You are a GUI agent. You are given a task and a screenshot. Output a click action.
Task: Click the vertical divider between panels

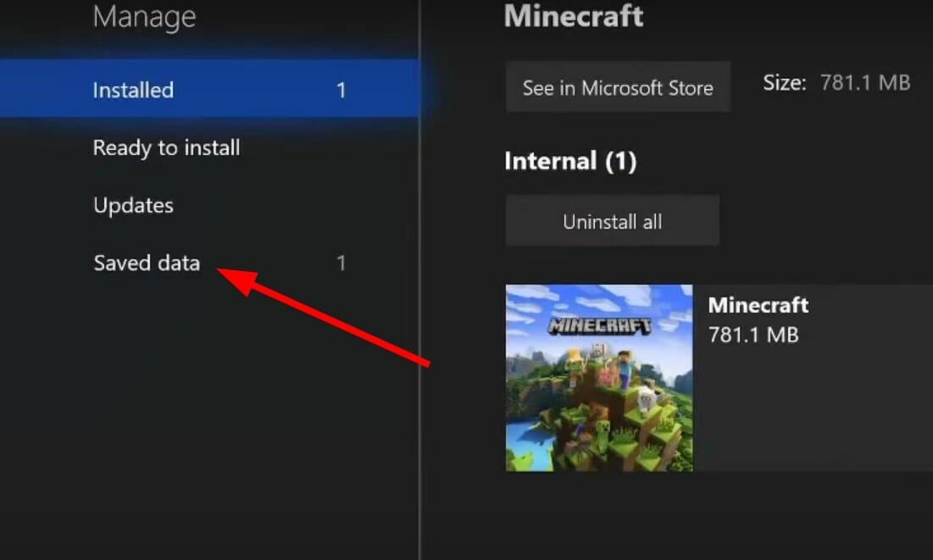419,280
